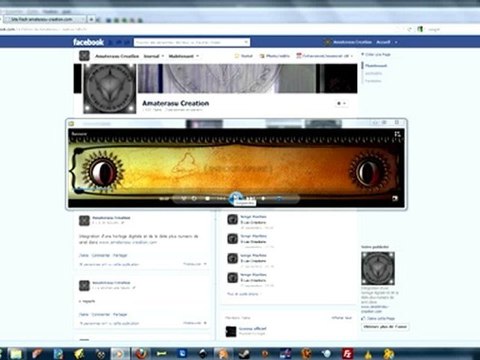Screen dimensions: 480x360
Task: Click the Facebook logo in the header
Action: [x=88, y=42]
